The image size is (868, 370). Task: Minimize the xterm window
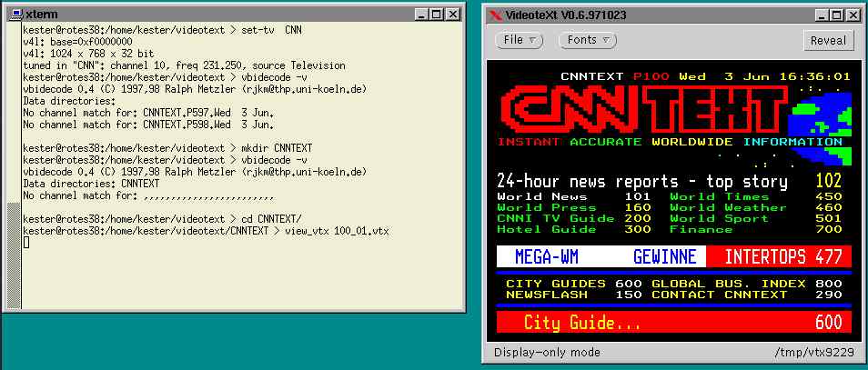coord(421,15)
